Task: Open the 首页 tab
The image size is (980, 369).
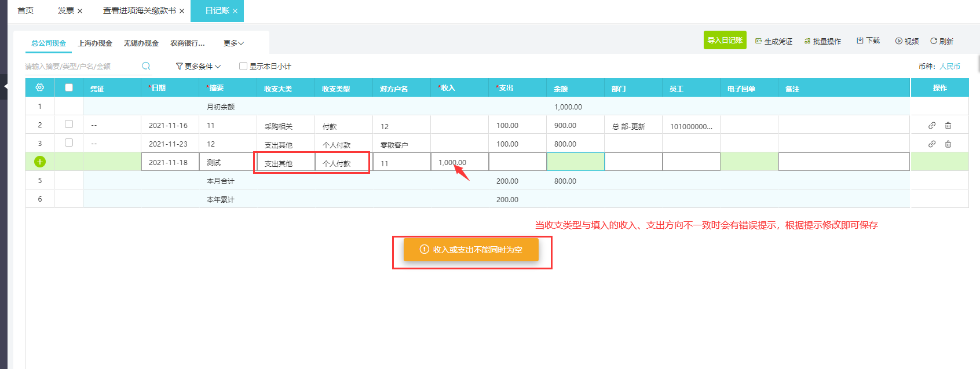Action: click(25, 10)
